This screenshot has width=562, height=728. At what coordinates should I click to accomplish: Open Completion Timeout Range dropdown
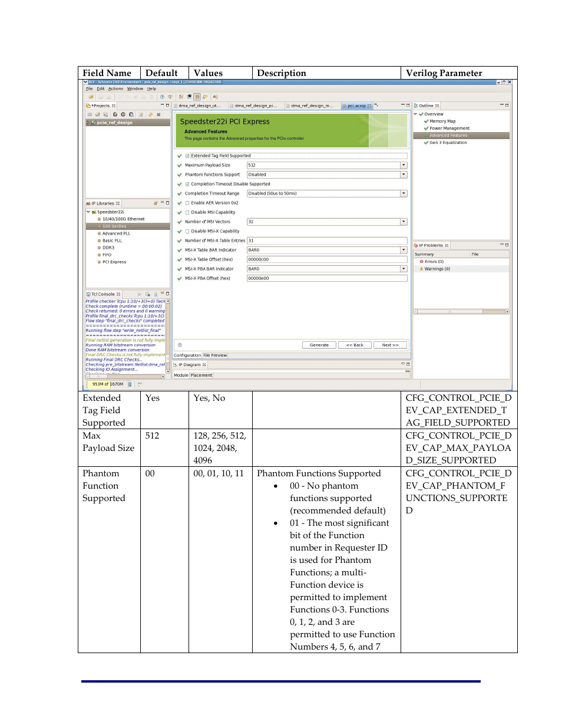[x=404, y=193]
